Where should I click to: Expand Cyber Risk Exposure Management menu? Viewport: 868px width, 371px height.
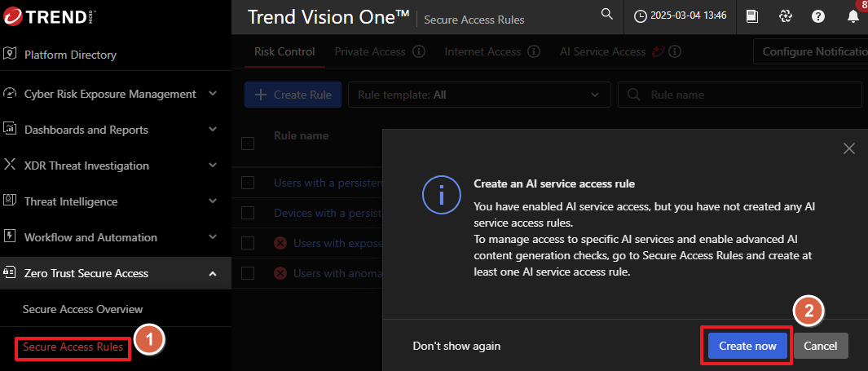[x=213, y=94]
